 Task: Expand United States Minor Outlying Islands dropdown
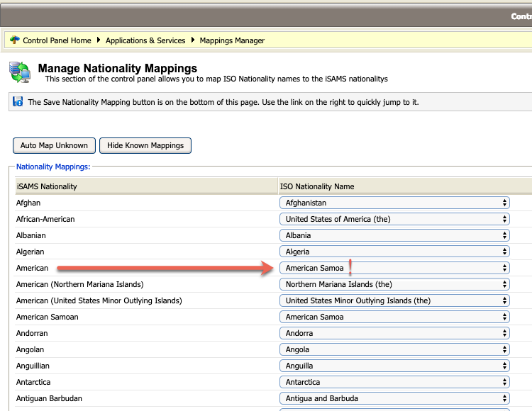394,300
